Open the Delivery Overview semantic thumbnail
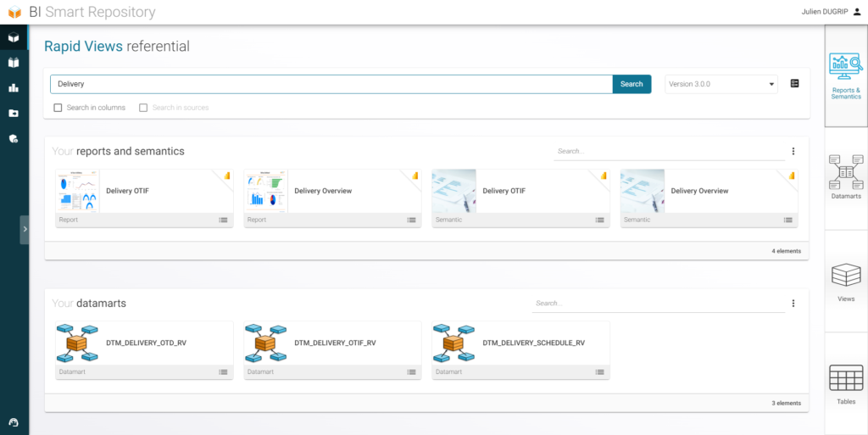 (x=643, y=191)
